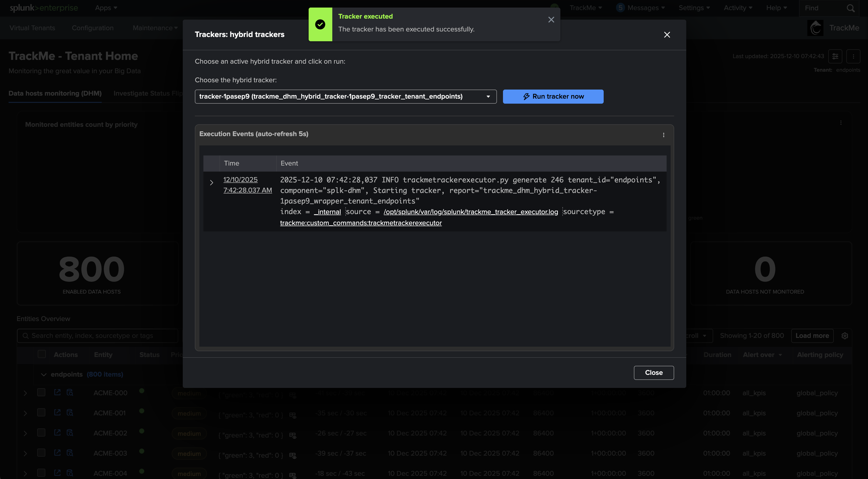Open the hybrid tracker selection dropdown
This screenshot has width=868, height=479.
click(345, 97)
